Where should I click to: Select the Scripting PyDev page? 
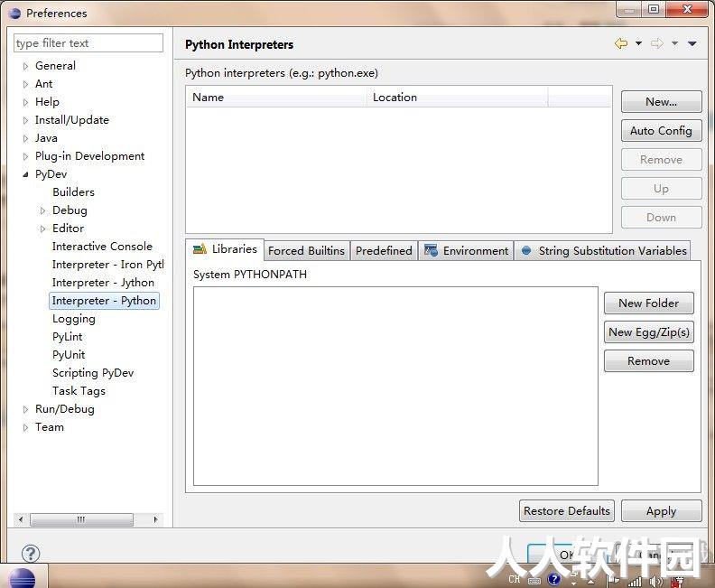click(93, 373)
